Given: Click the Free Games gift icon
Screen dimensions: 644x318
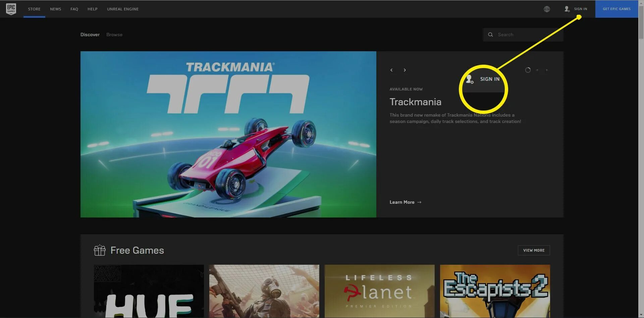Looking at the screenshot, I should (100, 250).
